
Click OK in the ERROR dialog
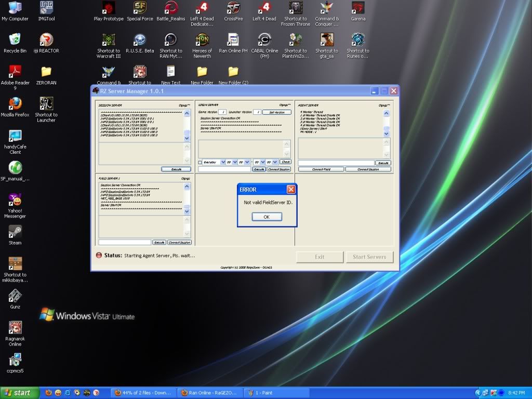(x=267, y=217)
